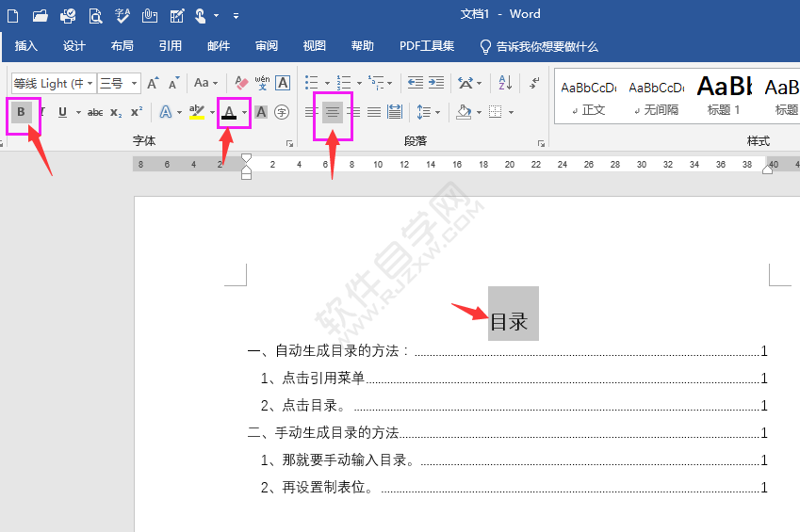Apply character border
The height and width of the screenshot is (532, 800).
click(x=283, y=83)
